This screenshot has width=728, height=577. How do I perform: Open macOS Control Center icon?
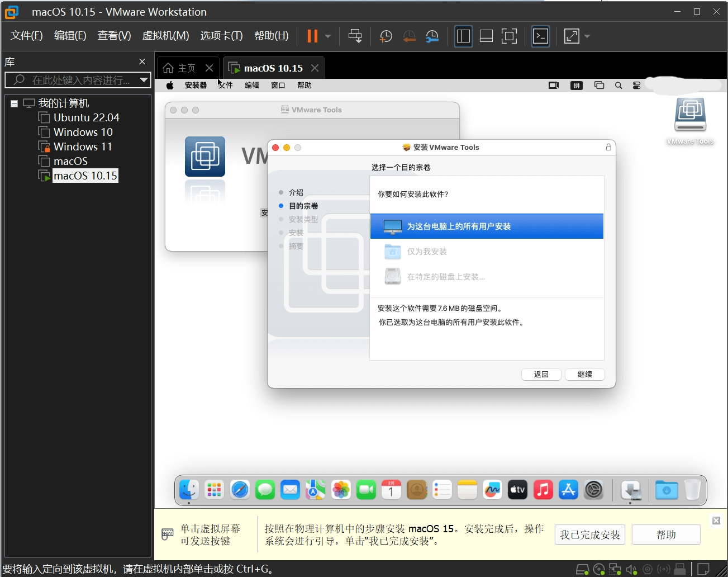click(x=636, y=86)
